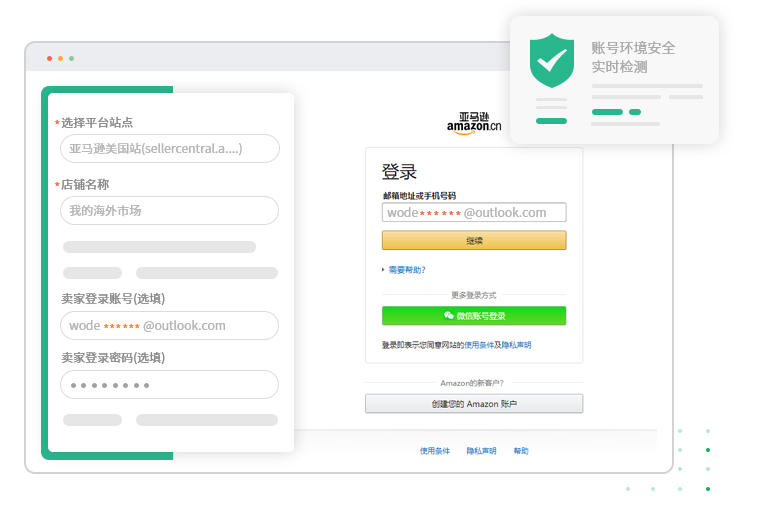Click the 微信账号登录 WeChat login button
Screen dimensions: 760x518
click(474, 316)
